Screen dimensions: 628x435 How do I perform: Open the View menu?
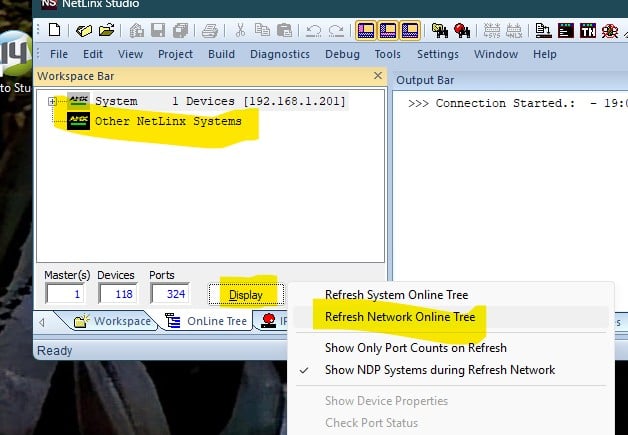coord(130,54)
